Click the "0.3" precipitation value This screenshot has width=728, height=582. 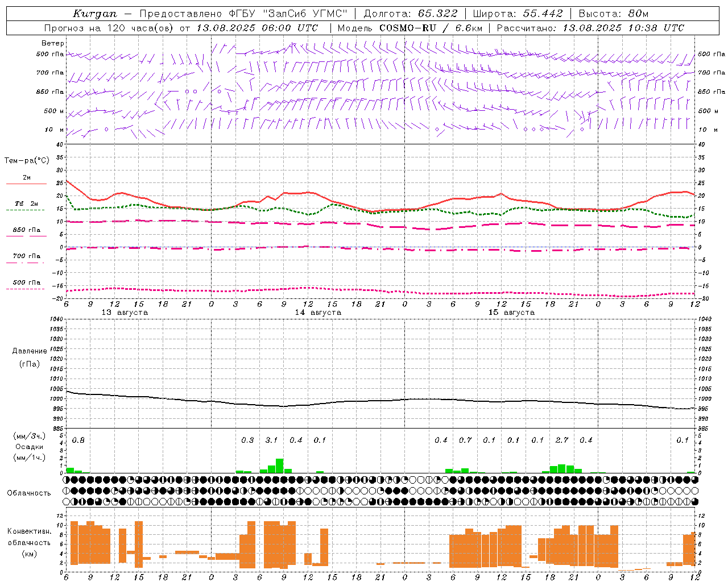click(x=247, y=440)
